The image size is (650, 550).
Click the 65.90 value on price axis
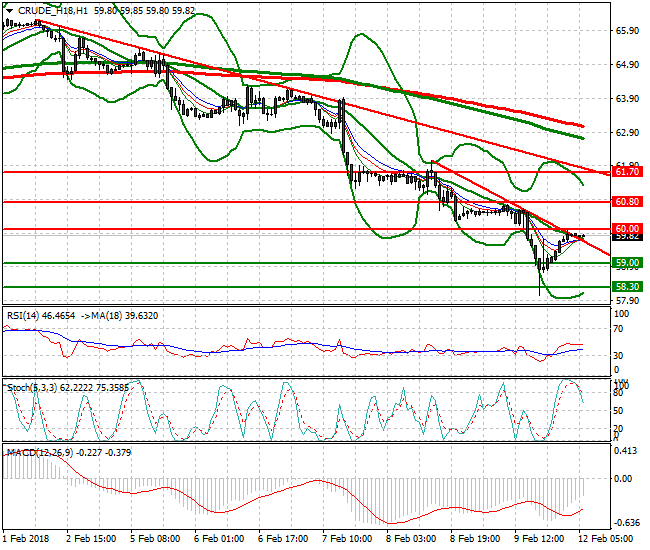(x=626, y=30)
